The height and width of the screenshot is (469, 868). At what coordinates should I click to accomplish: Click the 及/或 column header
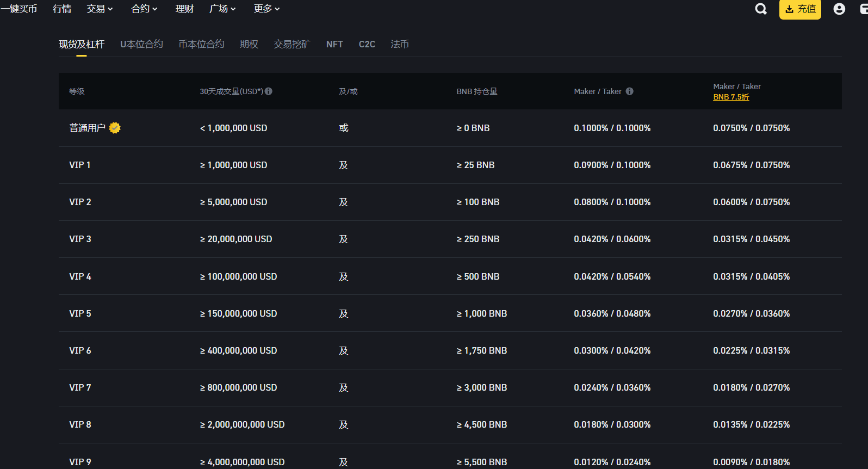pos(348,91)
